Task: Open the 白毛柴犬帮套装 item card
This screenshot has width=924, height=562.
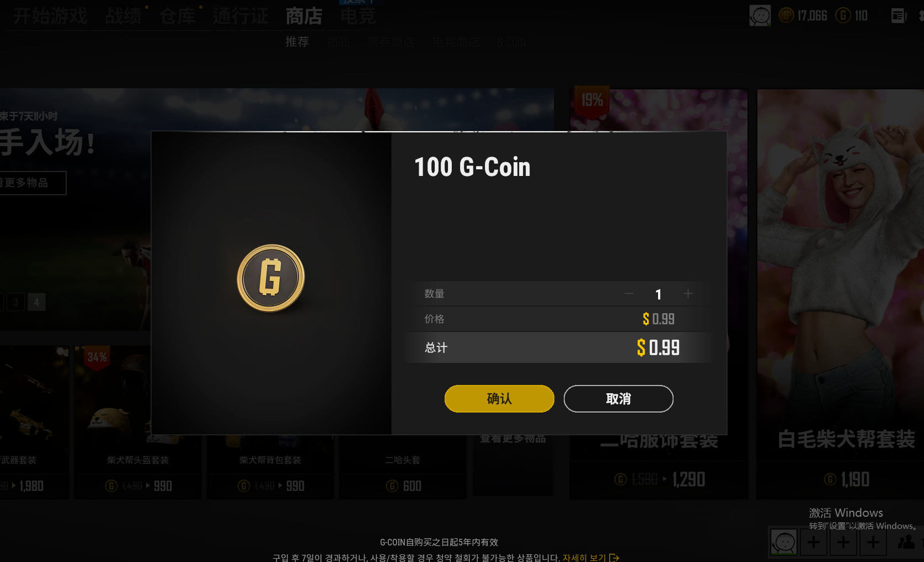Action: [840, 295]
